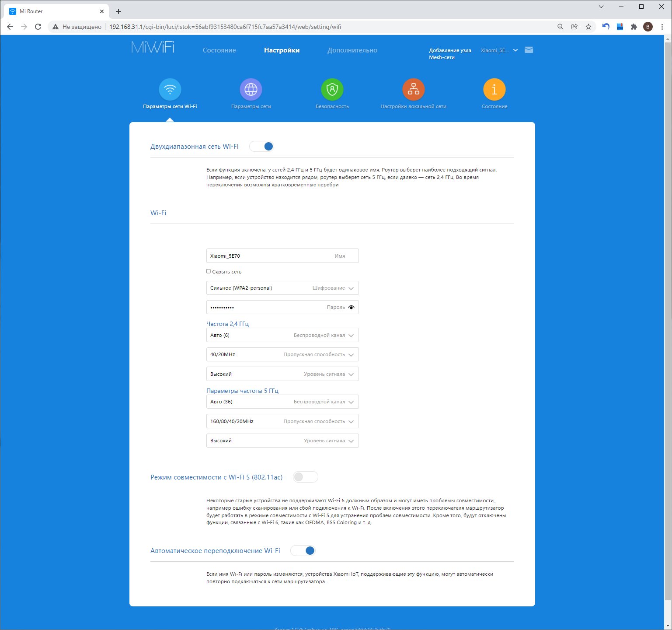The height and width of the screenshot is (630, 672).
Task: Bookmark this page with the star icon
Action: pos(588,27)
